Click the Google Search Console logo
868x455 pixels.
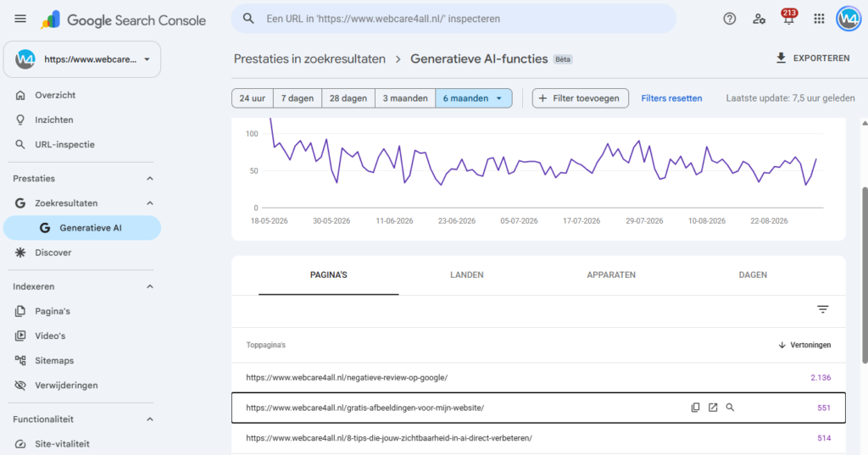[x=123, y=20]
